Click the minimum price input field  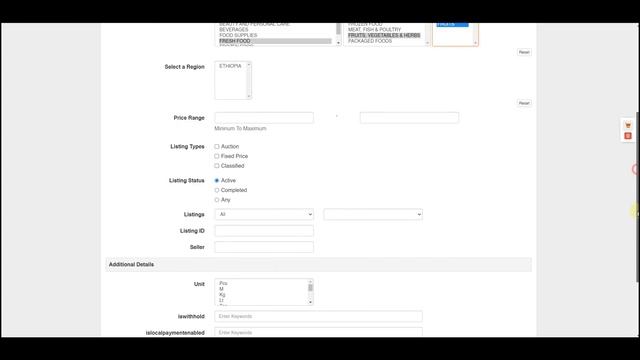coord(264,118)
